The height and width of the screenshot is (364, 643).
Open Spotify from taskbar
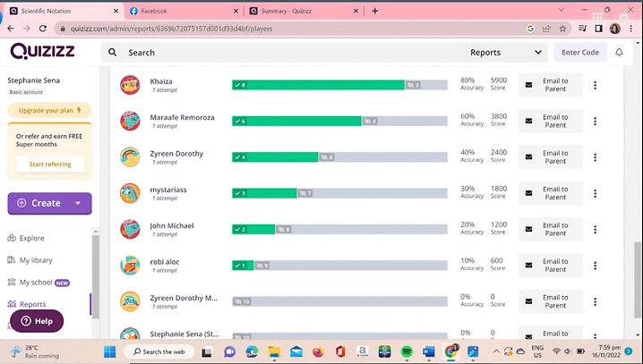(x=407, y=351)
